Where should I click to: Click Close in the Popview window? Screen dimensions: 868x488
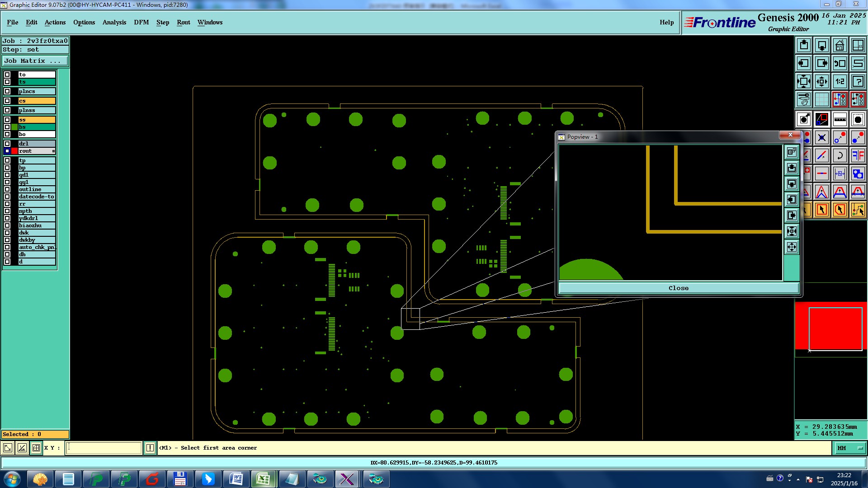click(678, 288)
